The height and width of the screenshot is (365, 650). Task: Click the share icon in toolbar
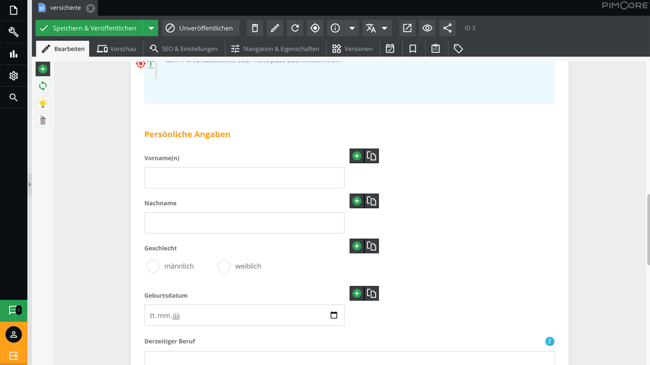pyautogui.click(x=447, y=28)
